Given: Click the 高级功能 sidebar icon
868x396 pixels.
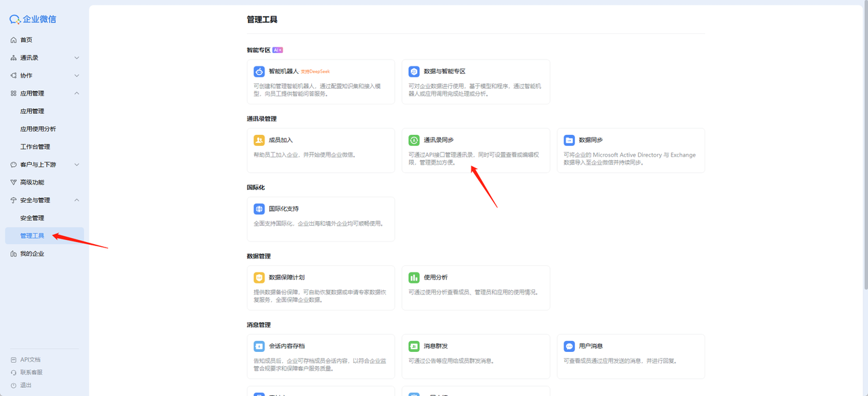Looking at the screenshot, I should (14, 182).
